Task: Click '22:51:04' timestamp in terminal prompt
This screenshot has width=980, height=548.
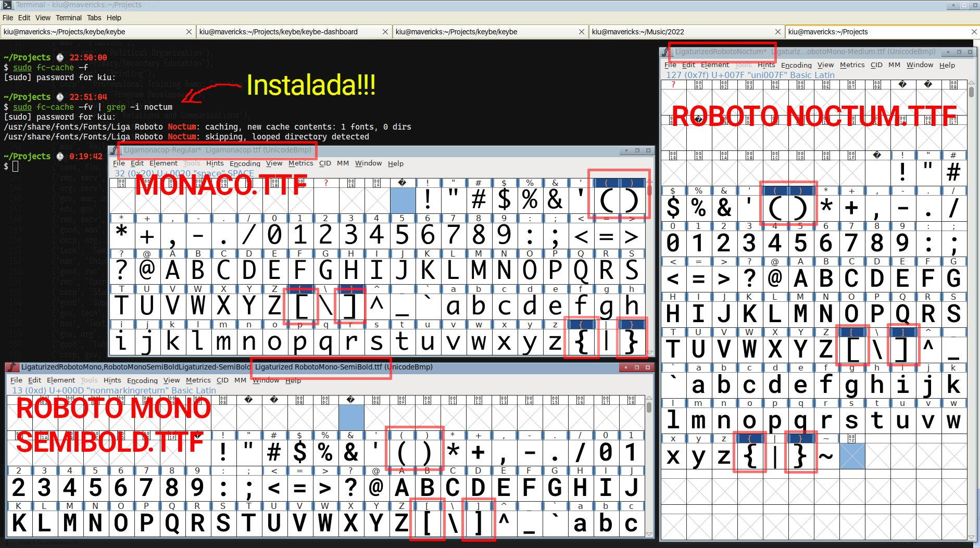Action: (88, 97)
